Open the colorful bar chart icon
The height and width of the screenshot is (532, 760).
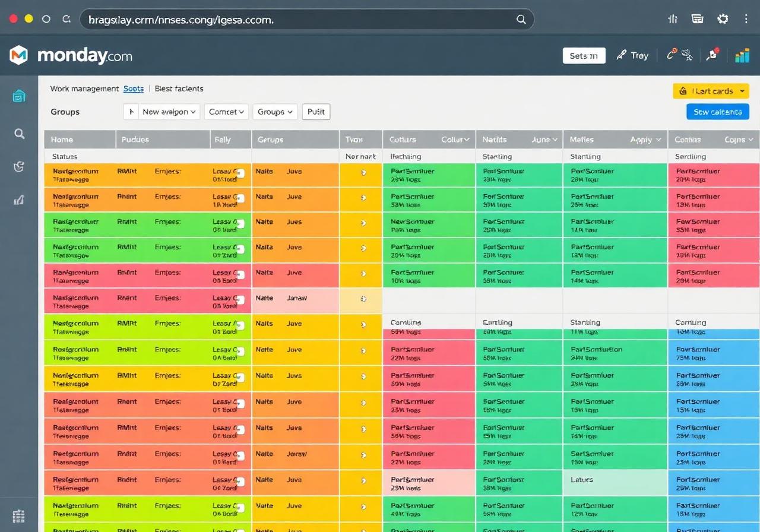tap(742, 55)
